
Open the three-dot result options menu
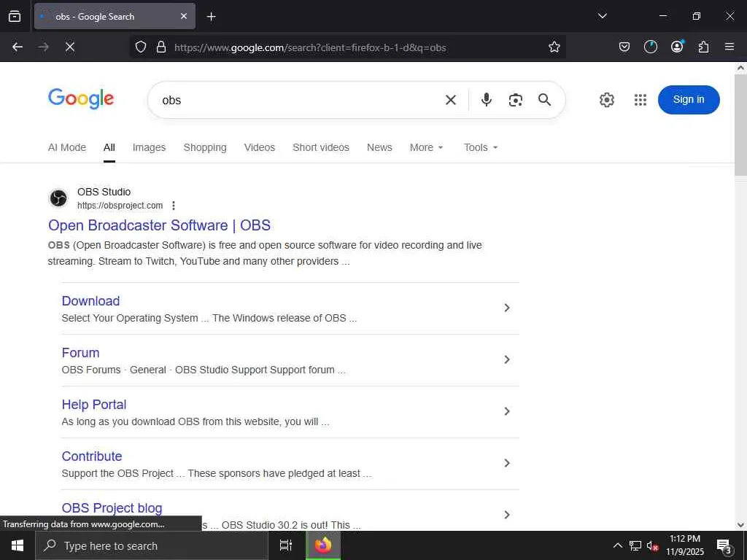[x=174, y=206]
